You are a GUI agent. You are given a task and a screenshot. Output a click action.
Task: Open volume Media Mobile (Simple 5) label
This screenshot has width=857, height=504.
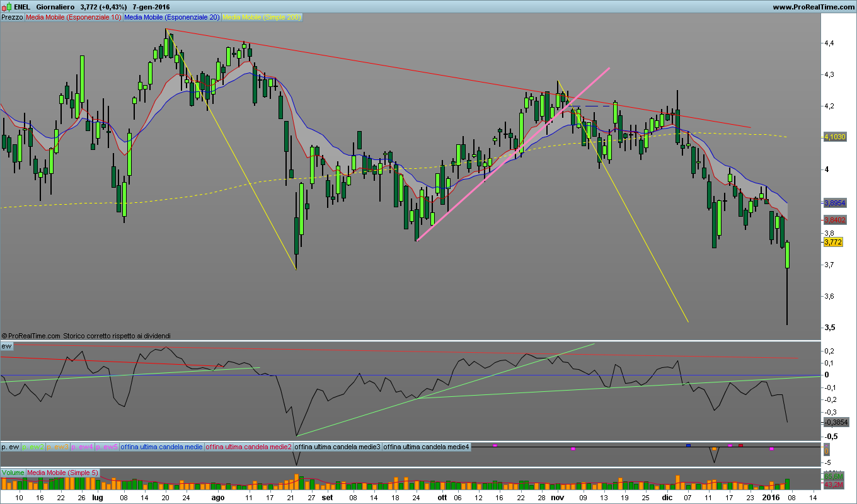[x=62, y=472]
